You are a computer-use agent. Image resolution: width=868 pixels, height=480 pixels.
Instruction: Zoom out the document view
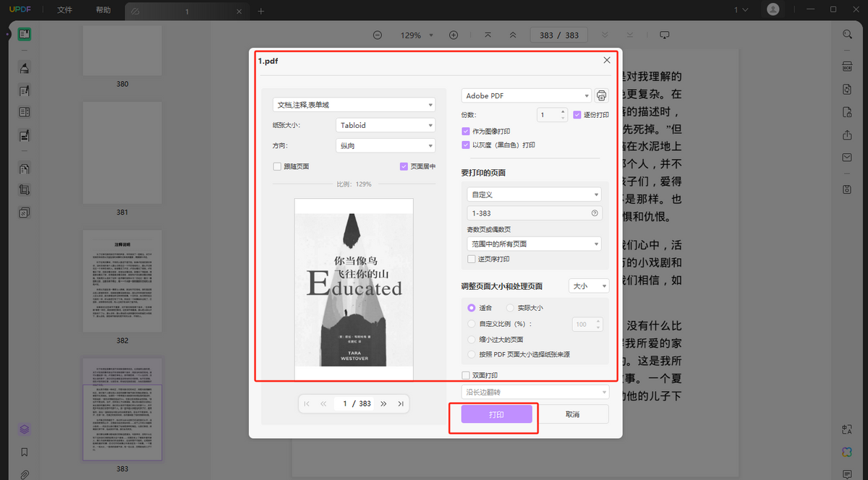coord(378,35)
